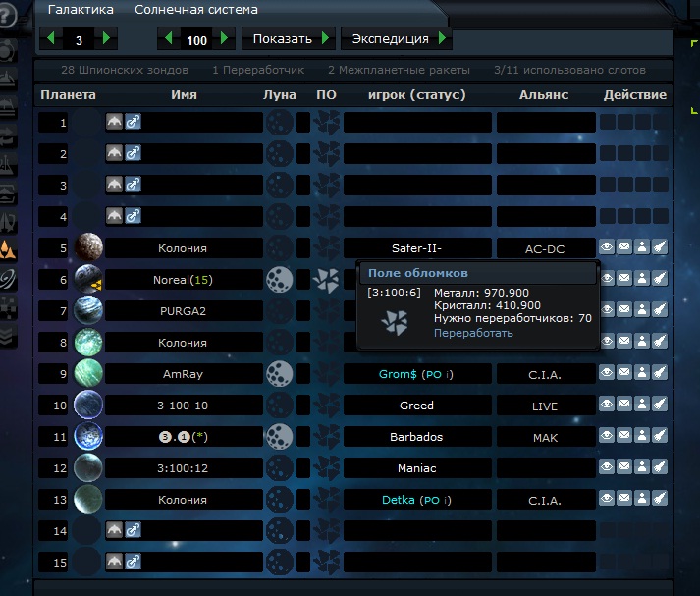The height and width of the screenshot is (596, 700).
Task: Eye icon in Detka row
Action: pyautogui.click(x=607, y=498)
